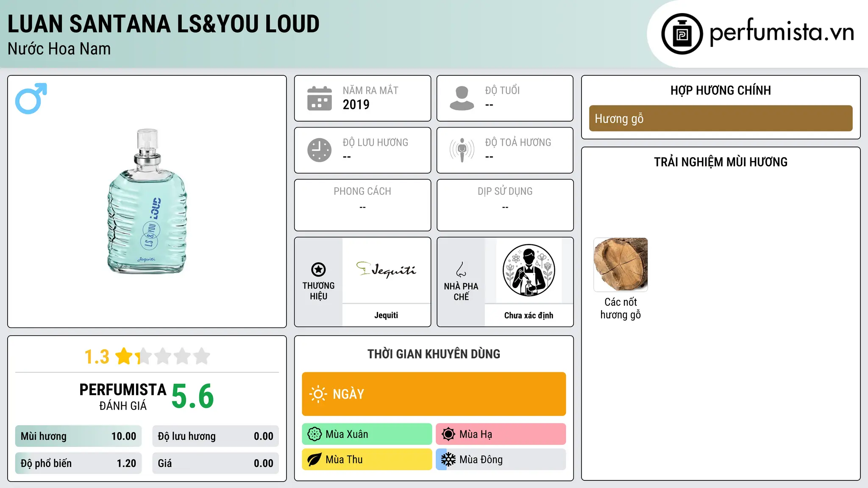Click the HỢP HƯƠNG CHÍNH heading
Image resolution: width=868 pixels, height=488 pixels.
click(x=721, y=90)
